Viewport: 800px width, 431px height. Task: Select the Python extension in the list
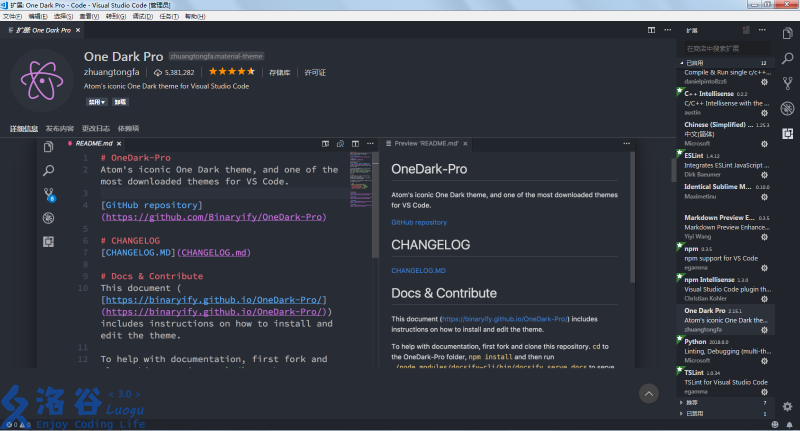pos(726,350)
